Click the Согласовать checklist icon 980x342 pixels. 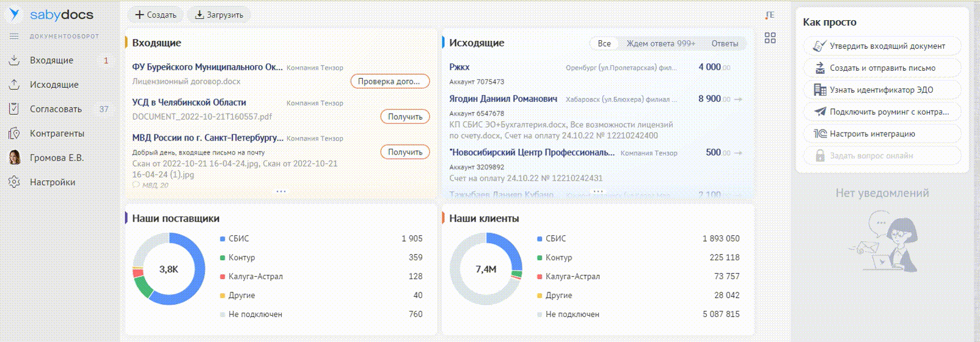[14, 109]
